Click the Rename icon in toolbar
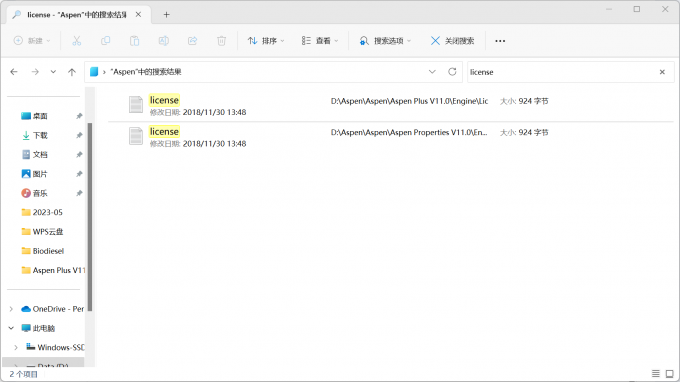680x382 pixels. (x=163, y=41)
